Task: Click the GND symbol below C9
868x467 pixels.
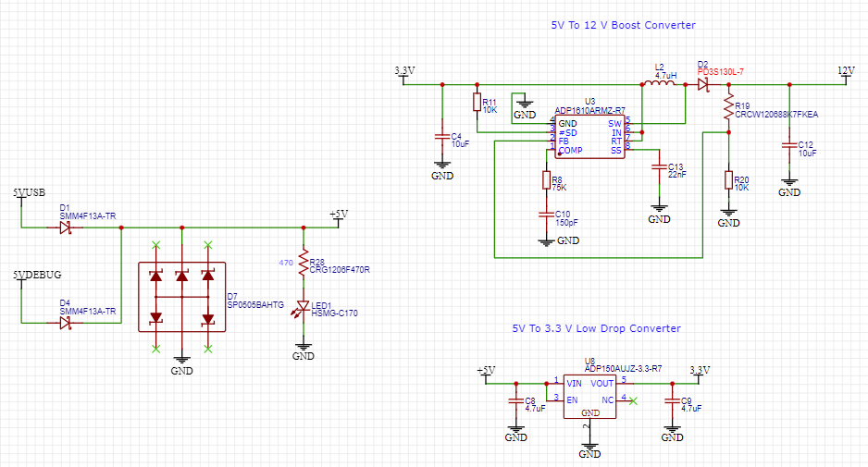Action: (x=672, y=434)
